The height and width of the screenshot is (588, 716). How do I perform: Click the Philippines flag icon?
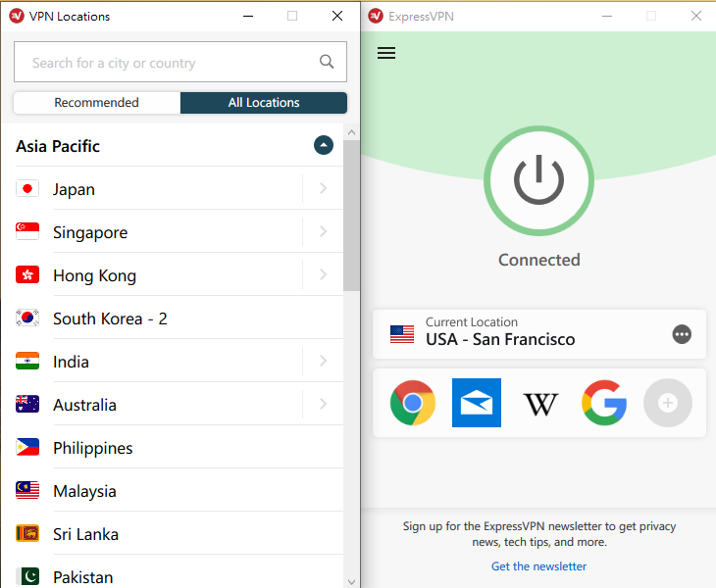(x=27, y=447)
